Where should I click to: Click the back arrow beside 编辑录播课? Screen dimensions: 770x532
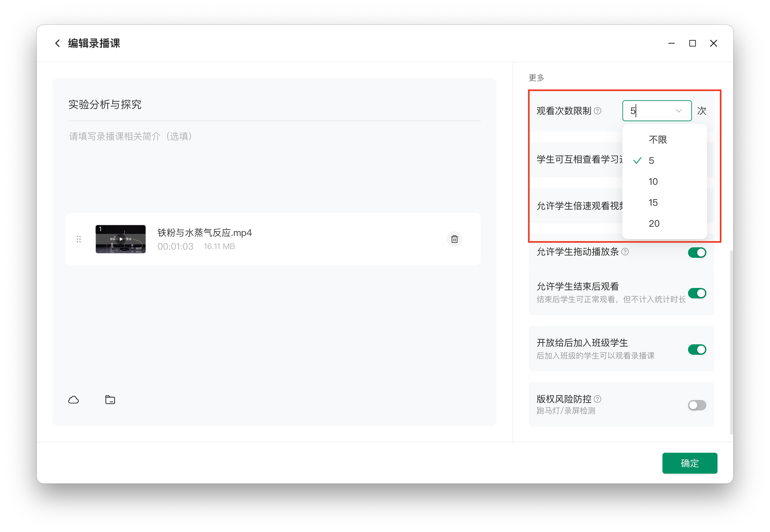57,43
